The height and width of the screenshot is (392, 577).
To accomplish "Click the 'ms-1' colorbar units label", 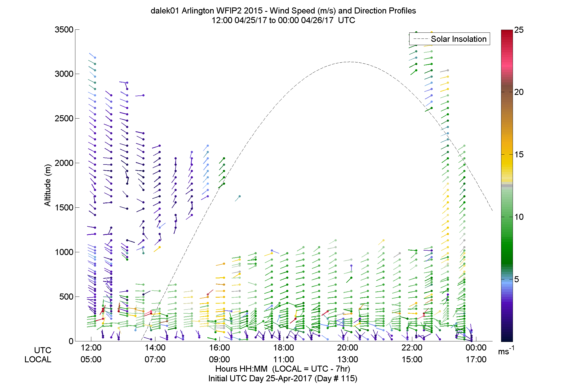I will tap(506, 351).
